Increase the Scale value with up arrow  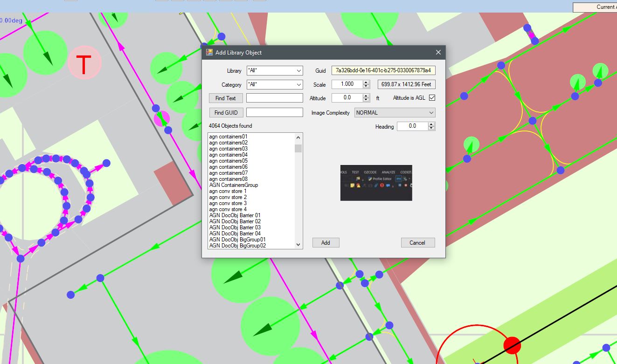[365, 82]
